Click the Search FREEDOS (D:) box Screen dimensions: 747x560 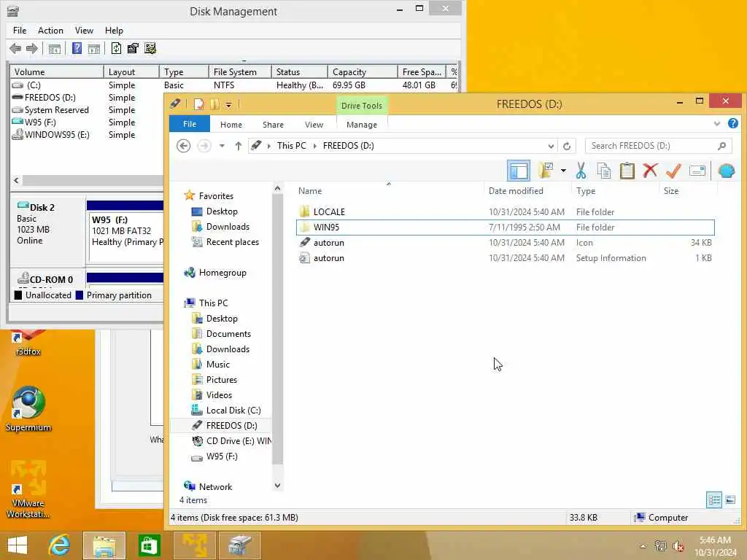[x=658, y=146]
